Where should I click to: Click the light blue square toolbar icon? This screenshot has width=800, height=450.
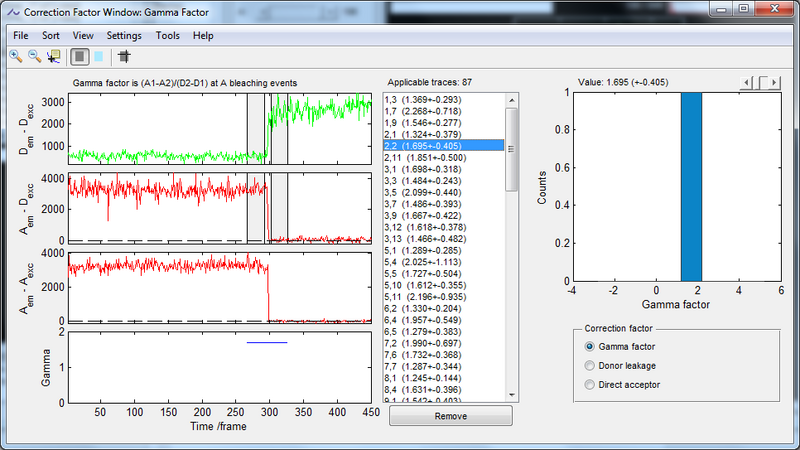[x=98, y=56]
